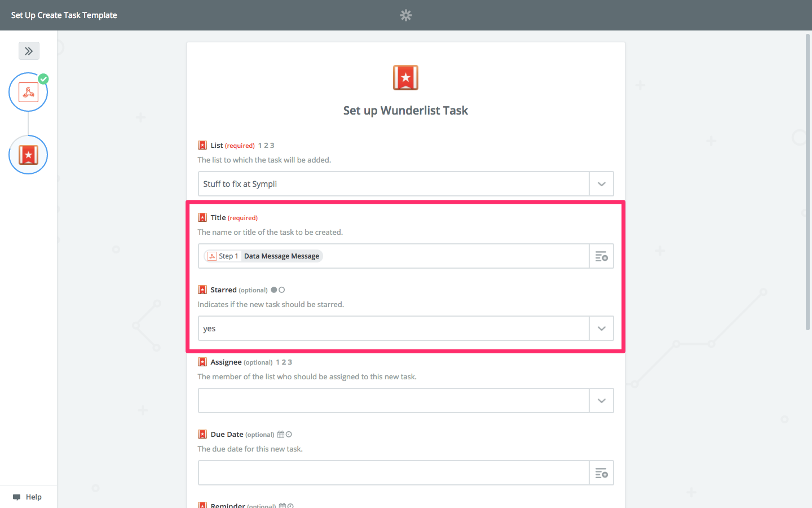Click the Title input field

tap(394, 256)
